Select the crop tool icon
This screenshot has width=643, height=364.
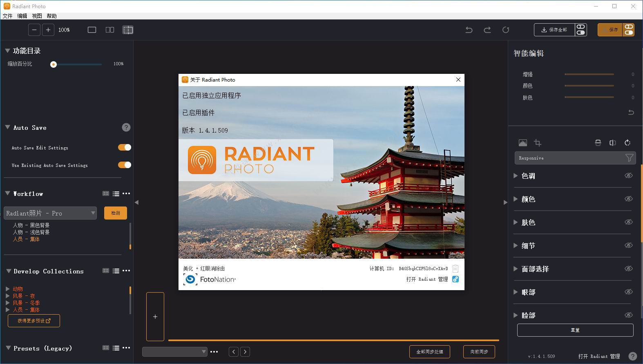tap(538, 142)
